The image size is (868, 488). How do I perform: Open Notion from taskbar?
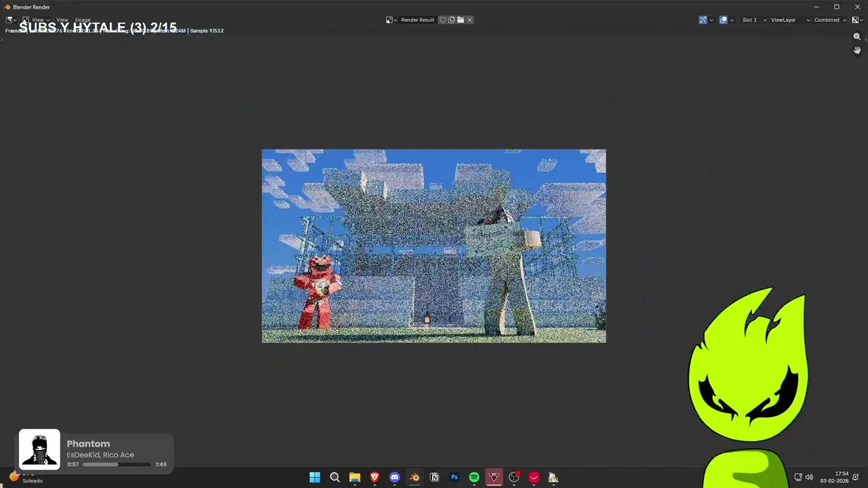point(434,477)
